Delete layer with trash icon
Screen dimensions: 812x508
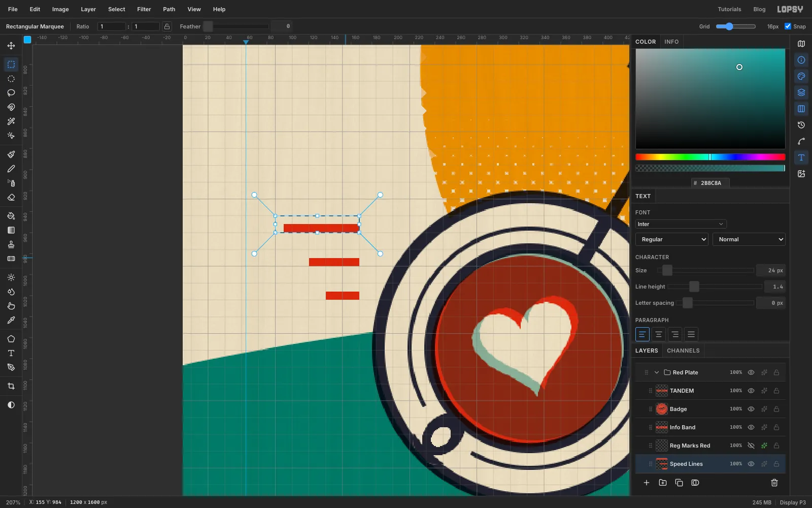click(x=774, y=483)
